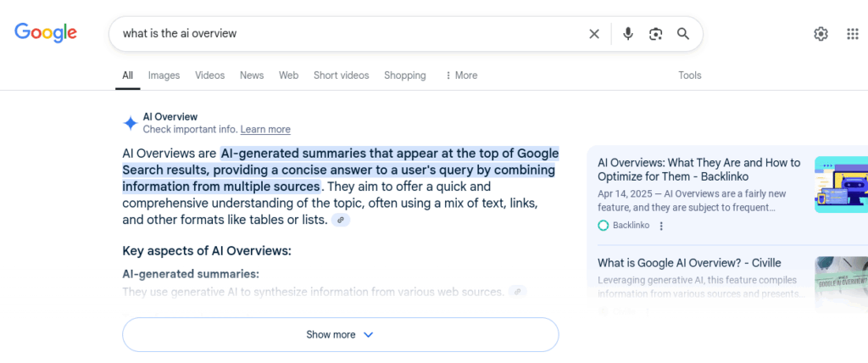
Task: Clear the search query with X icon
Action: tap(594, 34)
